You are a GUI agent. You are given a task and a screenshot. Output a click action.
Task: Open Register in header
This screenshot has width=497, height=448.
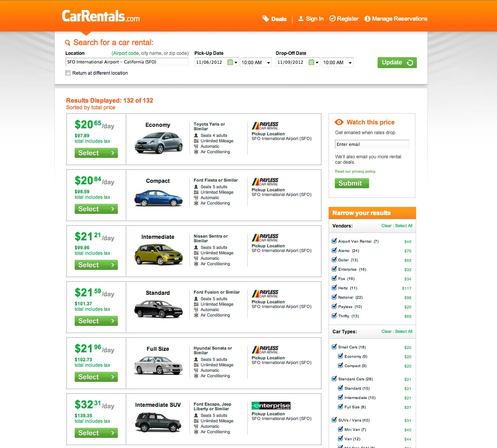(348, 19)
